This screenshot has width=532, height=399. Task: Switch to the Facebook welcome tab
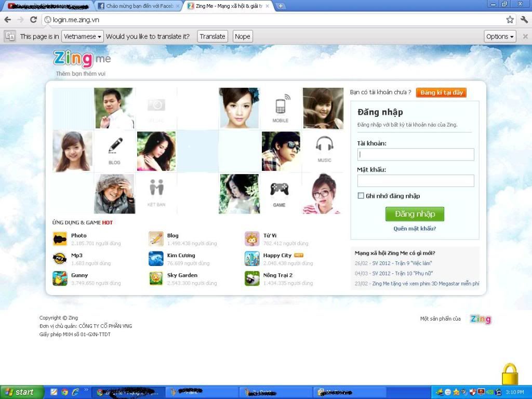[137, 6]
